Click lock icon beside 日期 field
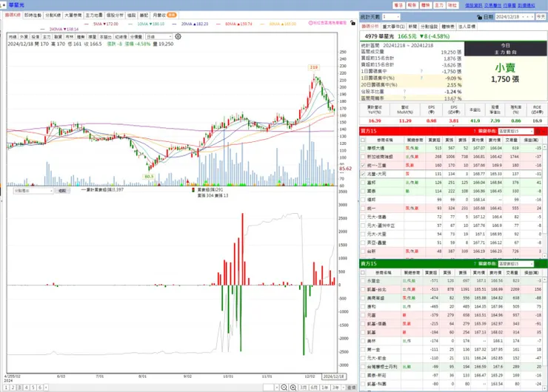This screenshot has width=548, height=392. [x=480, y=17]
